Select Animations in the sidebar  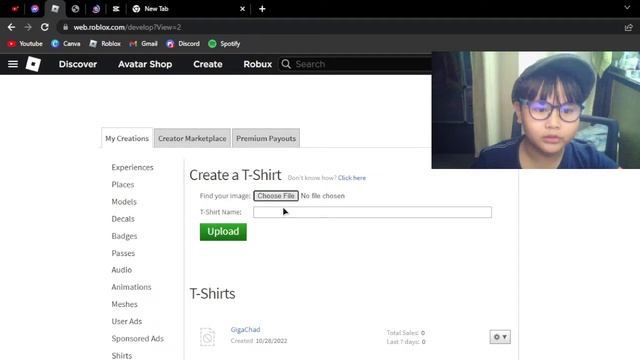click(131, 287)
